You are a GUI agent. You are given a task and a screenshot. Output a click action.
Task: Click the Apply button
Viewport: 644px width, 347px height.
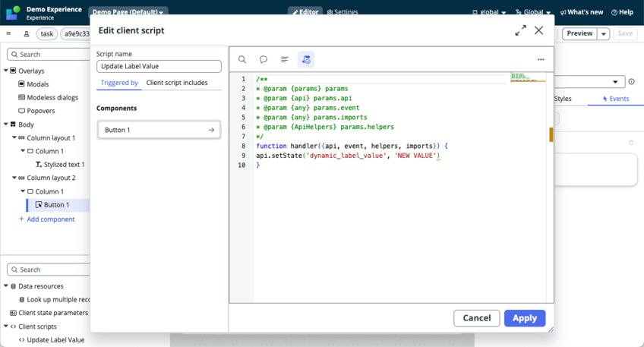point(525,318)
